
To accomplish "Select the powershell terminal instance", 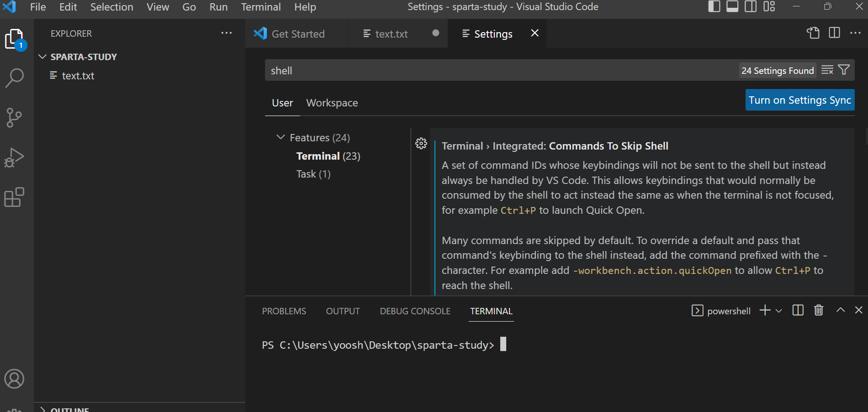I will (721, 311).
